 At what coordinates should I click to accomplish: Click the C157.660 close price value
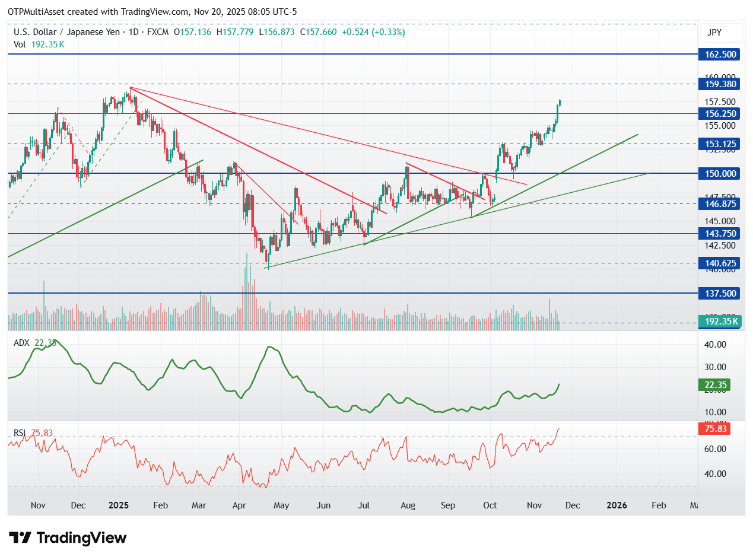click(318, 32)
